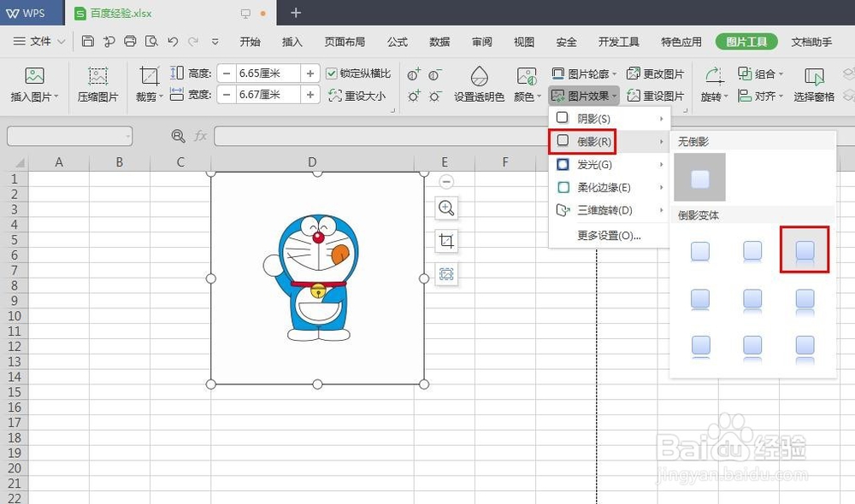Switch to the Insert ribbon tab
The height and width of the screenshot is (504, 855).
tap(292, 41)
